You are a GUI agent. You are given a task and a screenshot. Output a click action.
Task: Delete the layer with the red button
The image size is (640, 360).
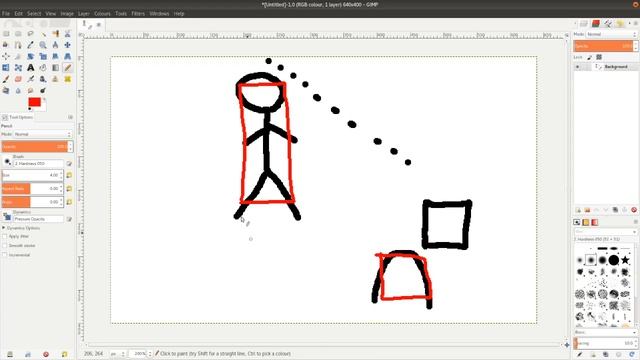point(633,210)
